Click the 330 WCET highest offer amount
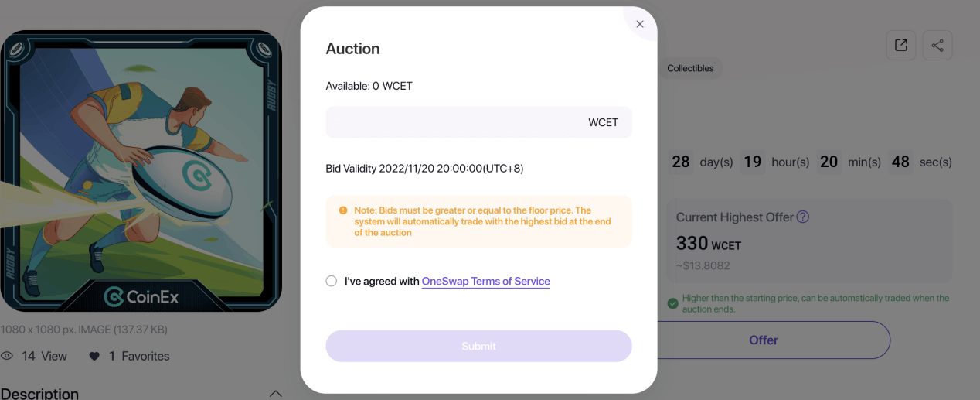The width and height of the screenshot is (980, 400). 708,244
